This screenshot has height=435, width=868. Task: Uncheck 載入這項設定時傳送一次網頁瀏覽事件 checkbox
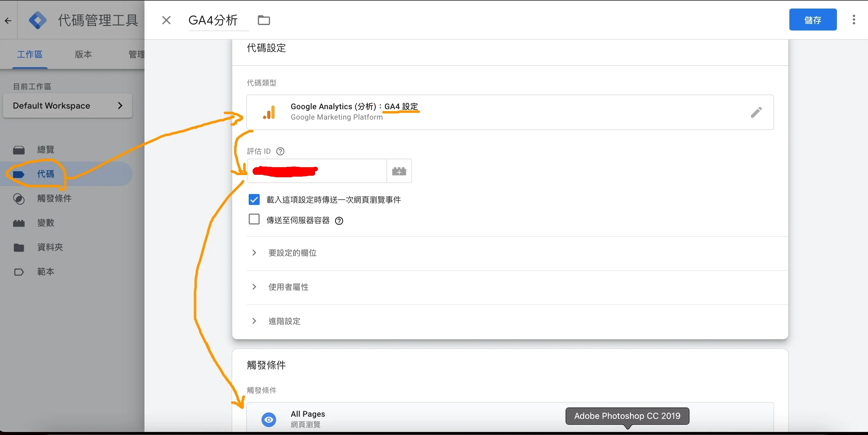(x=254, y=200)
